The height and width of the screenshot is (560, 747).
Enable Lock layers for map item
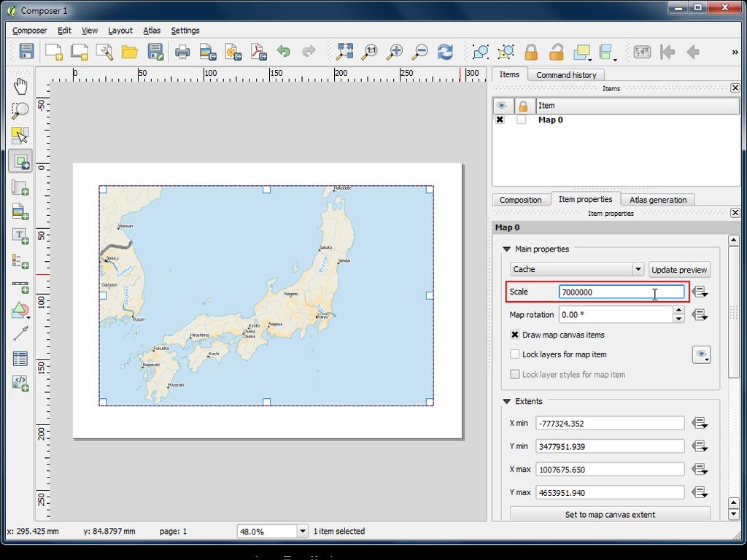tap(514, 354)
